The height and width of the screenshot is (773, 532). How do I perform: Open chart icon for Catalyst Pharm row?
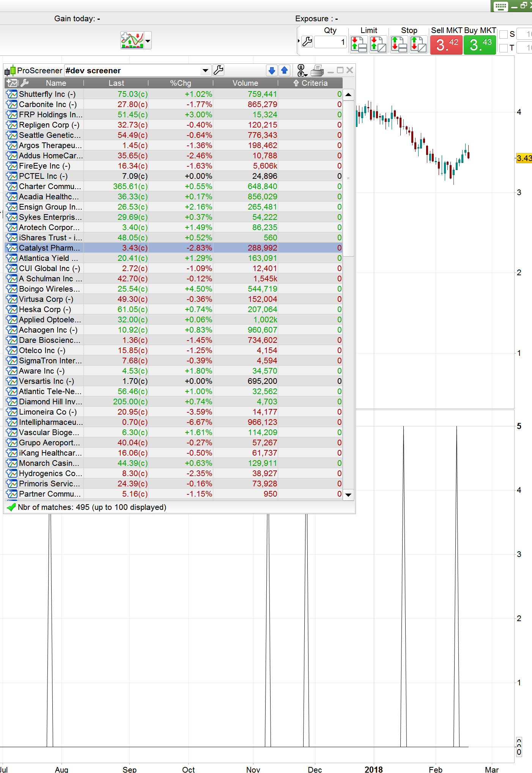12,248
